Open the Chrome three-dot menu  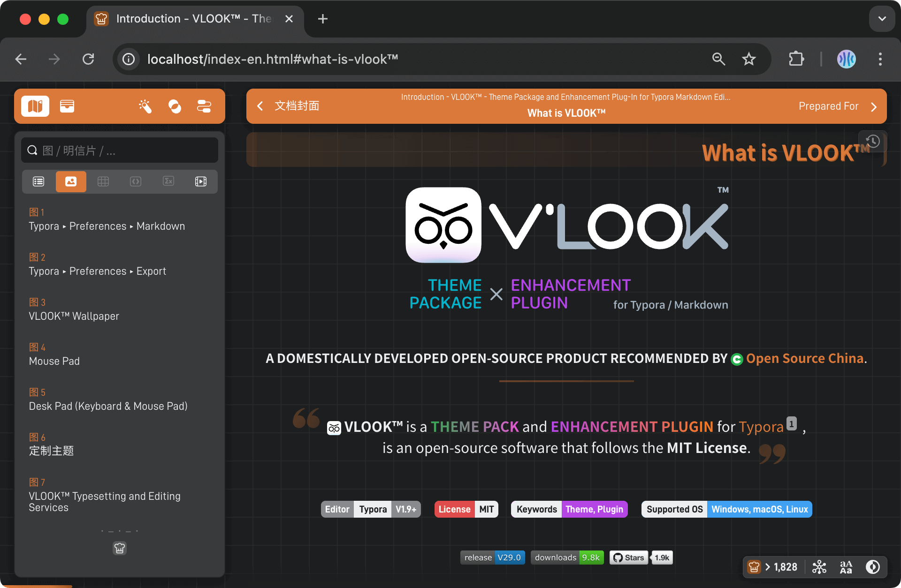(x=880, y=59)
